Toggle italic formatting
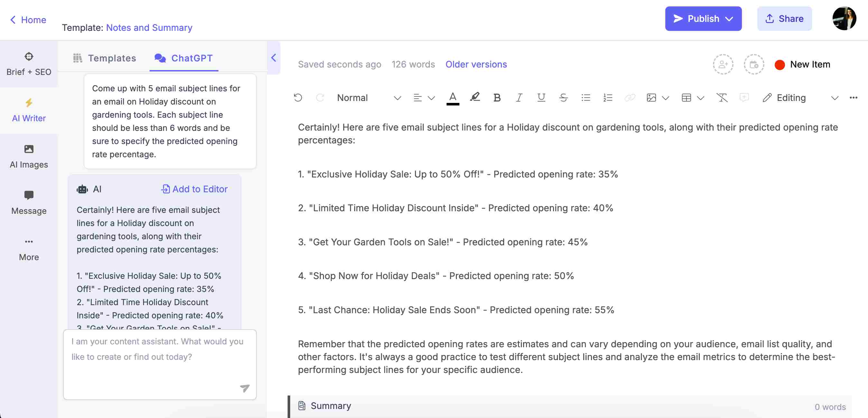This screenshot has width=868, height=418. pos(519,98)
